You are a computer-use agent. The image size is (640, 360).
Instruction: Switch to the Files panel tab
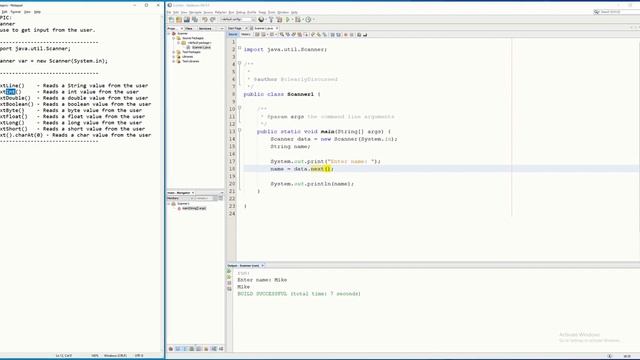189,29
